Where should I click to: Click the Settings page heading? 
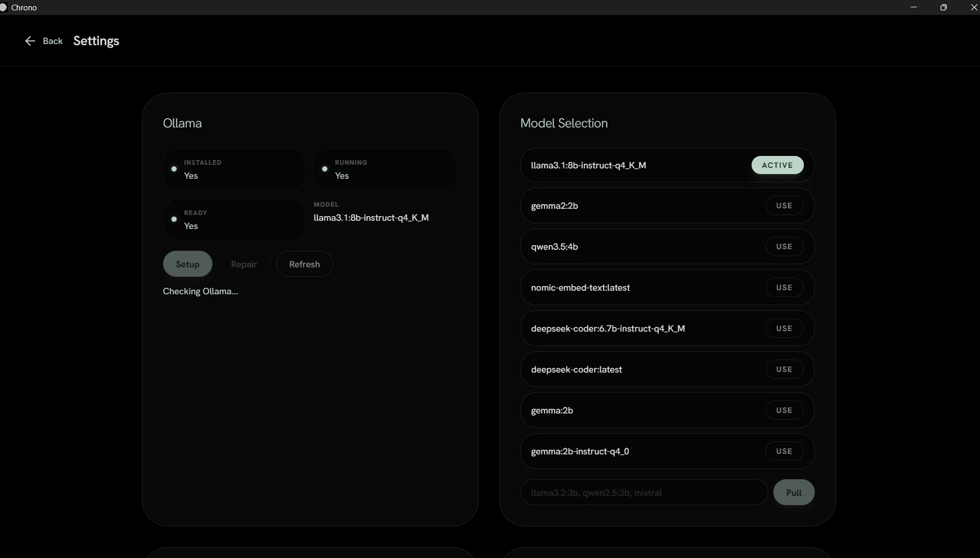pos(96,41)
